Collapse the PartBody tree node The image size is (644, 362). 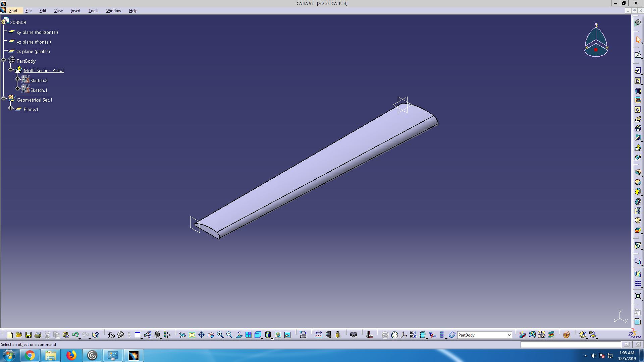[x=4, y=60]
